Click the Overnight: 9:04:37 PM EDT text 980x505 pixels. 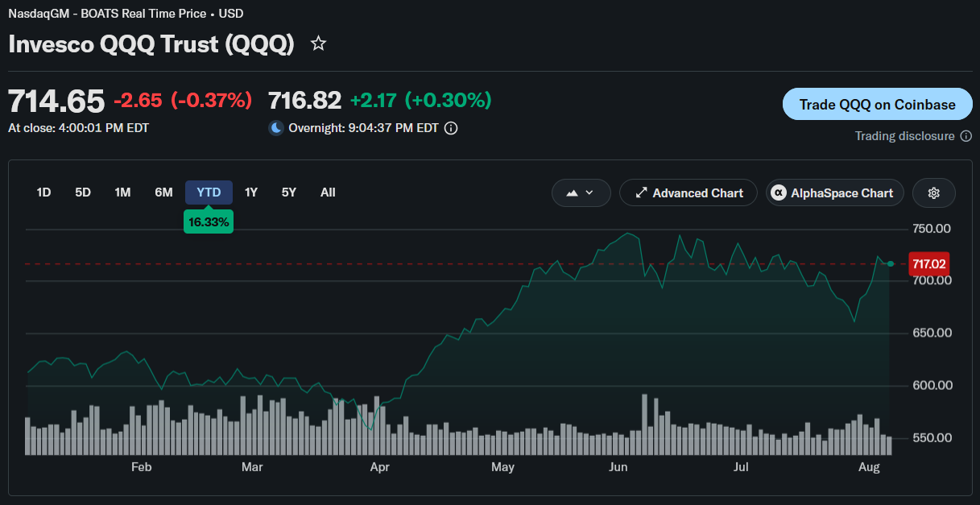tap(363, 128)
